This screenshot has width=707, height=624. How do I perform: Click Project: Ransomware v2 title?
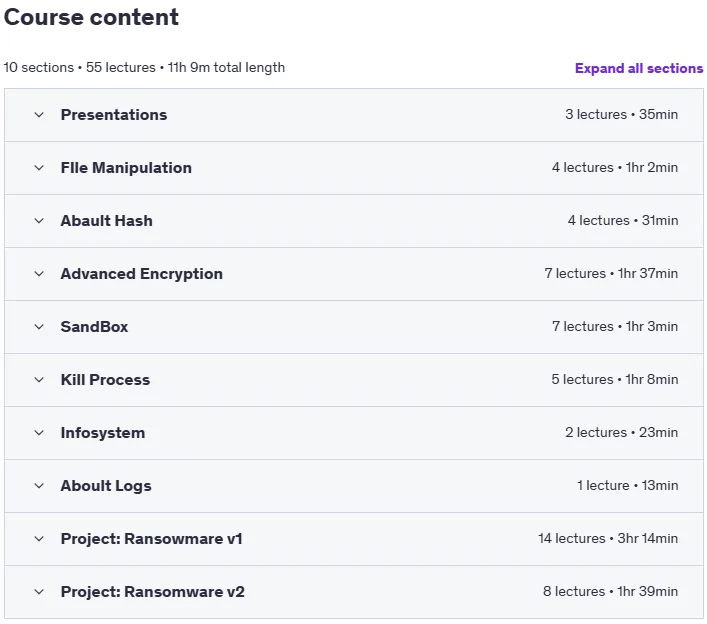click(x=152, y=592)
